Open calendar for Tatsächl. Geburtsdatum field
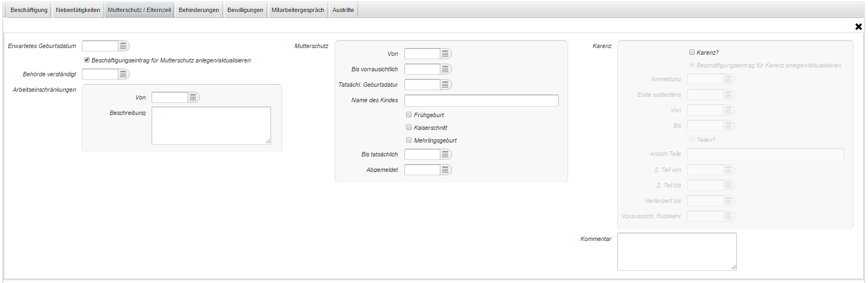Image resolution: width=868 pixels, height=283 pixels. [x=445, y=85]
